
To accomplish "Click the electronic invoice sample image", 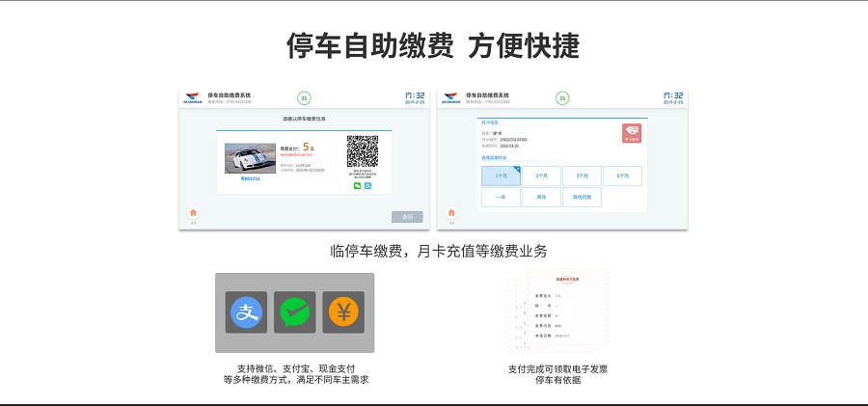I will tap(558, 311).
